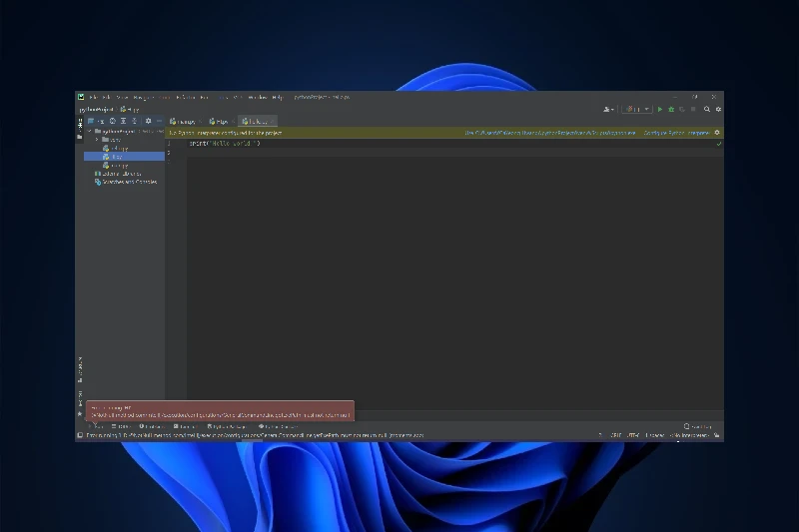Select the locate opened file target icon
This screenshot has width=799, height=532.
click(x=113, y=121)
